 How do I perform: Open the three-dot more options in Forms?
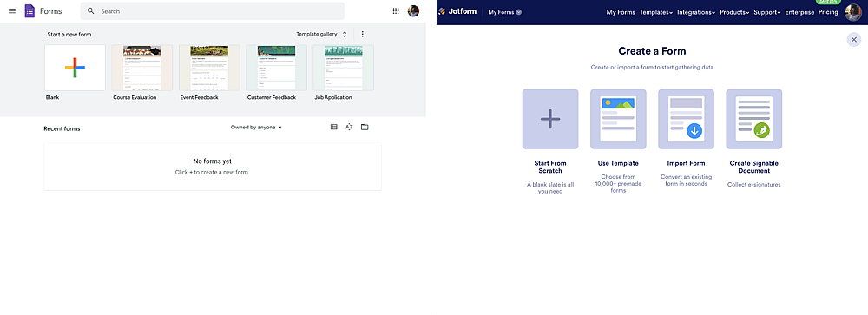coord(363,35)
